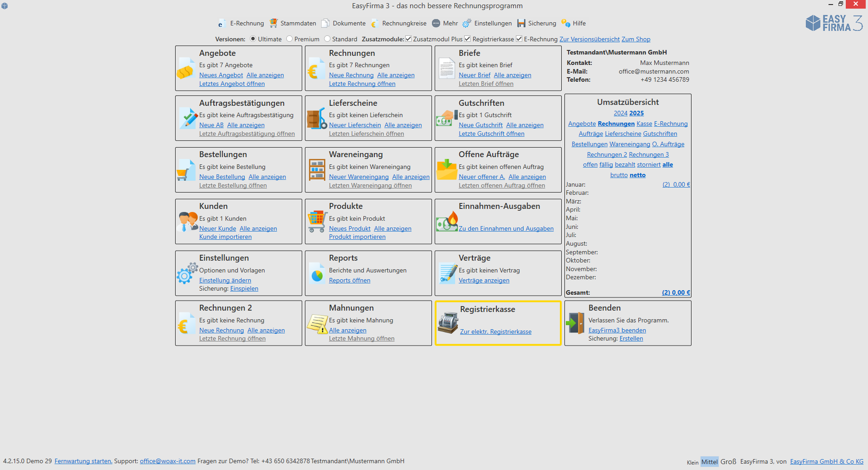Click the Lieferscheine hand truck icon

(x=317, y=119)
